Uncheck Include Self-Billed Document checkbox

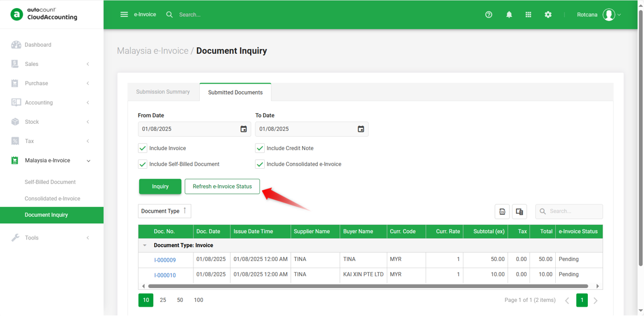pyautogui.click(x=143, y=164)
